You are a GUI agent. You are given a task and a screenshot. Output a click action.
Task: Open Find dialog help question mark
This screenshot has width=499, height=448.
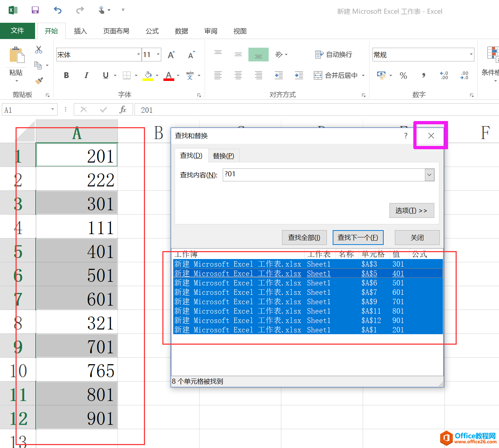(x=406, y=135)
